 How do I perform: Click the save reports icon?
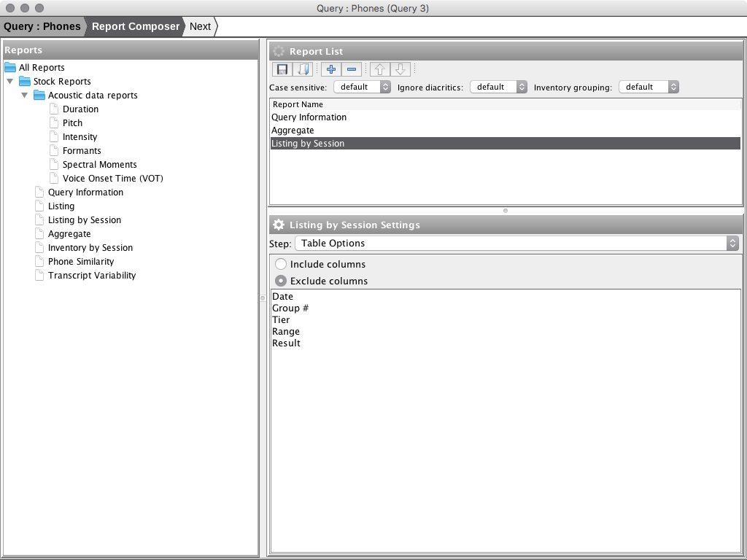coord(283,69)
